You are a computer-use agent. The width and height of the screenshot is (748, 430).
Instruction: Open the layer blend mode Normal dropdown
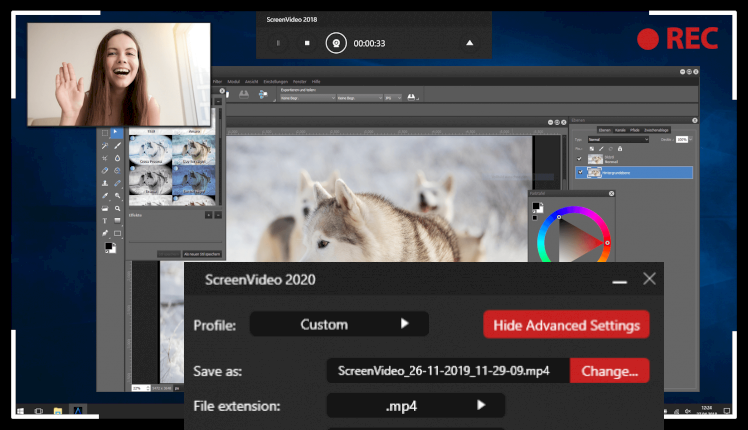click(x=618, y=139)
